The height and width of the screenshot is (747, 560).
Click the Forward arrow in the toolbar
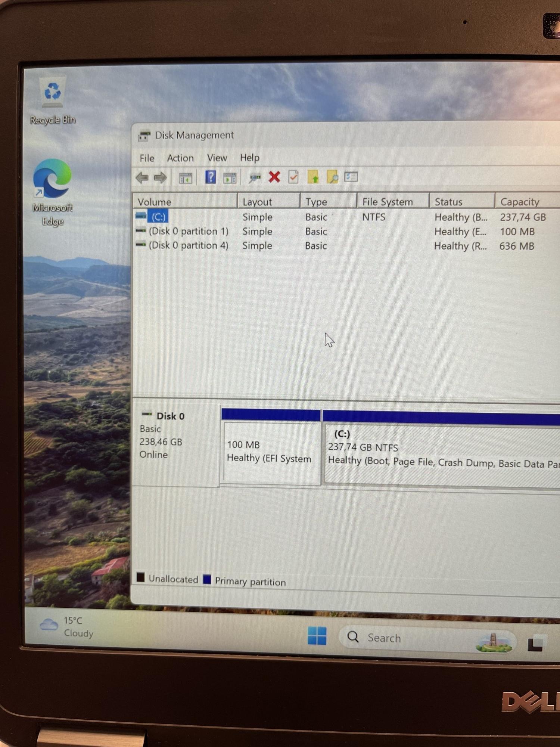click(x=160, y=178)
